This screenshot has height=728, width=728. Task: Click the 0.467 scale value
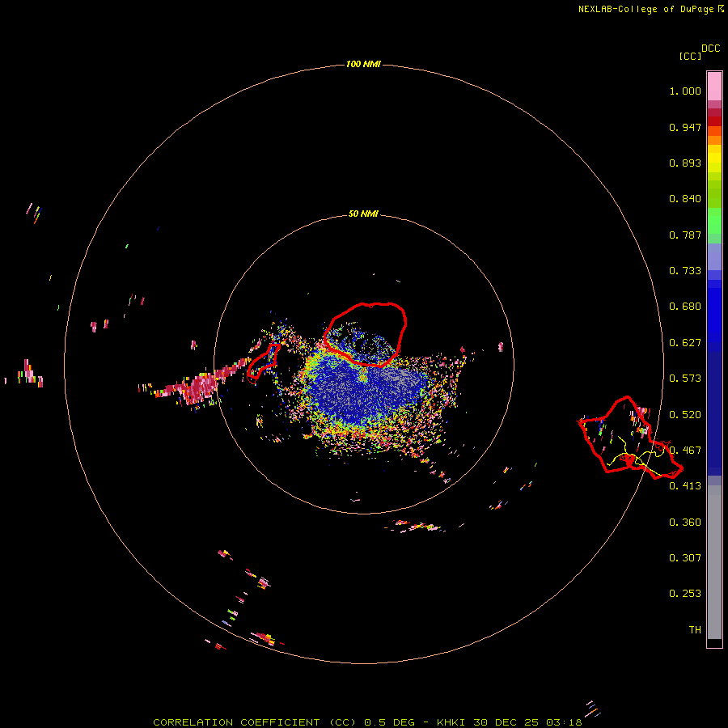pyautogui.click(x=685, y=451)
